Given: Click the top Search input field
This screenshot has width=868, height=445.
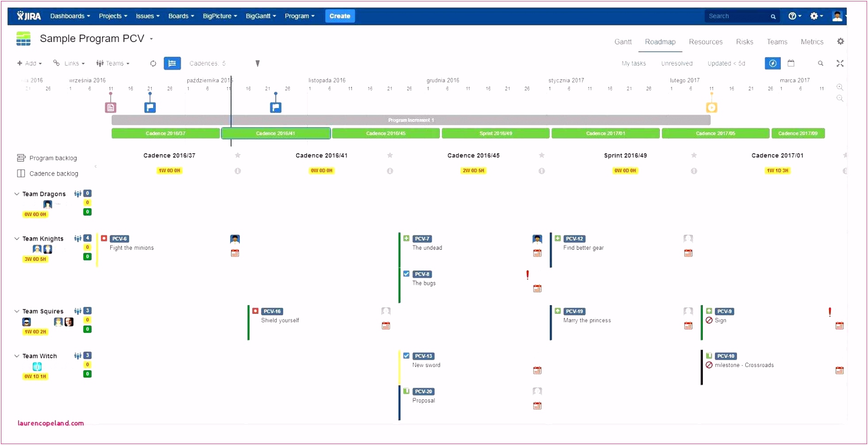Looking at the screenshot, I should 742,16.
